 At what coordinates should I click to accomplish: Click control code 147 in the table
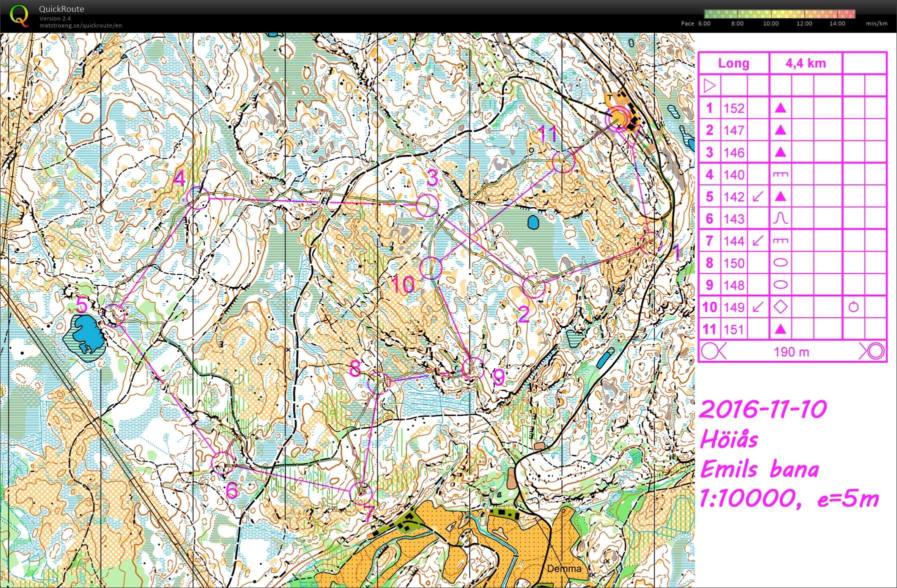tap(733, 130)
